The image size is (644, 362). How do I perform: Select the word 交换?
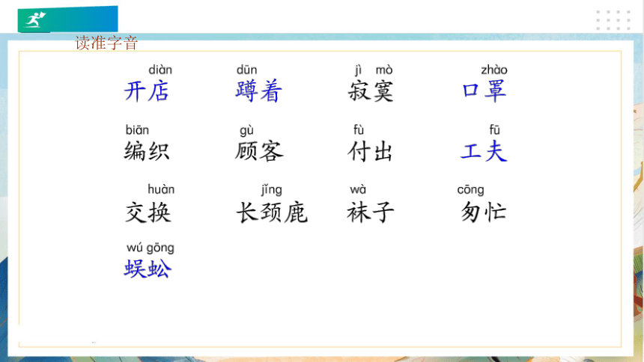[148, 212]
